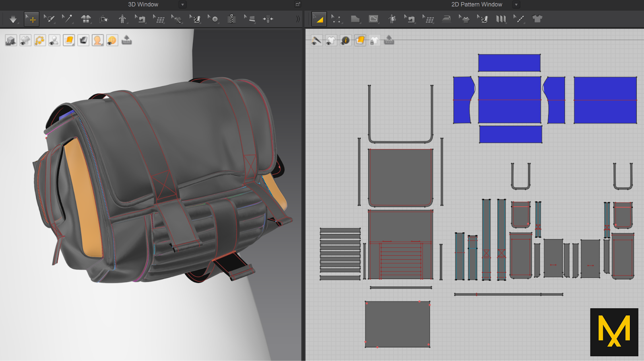Choose the steam iron tool
644x361 pixels.
coord(446,19)
